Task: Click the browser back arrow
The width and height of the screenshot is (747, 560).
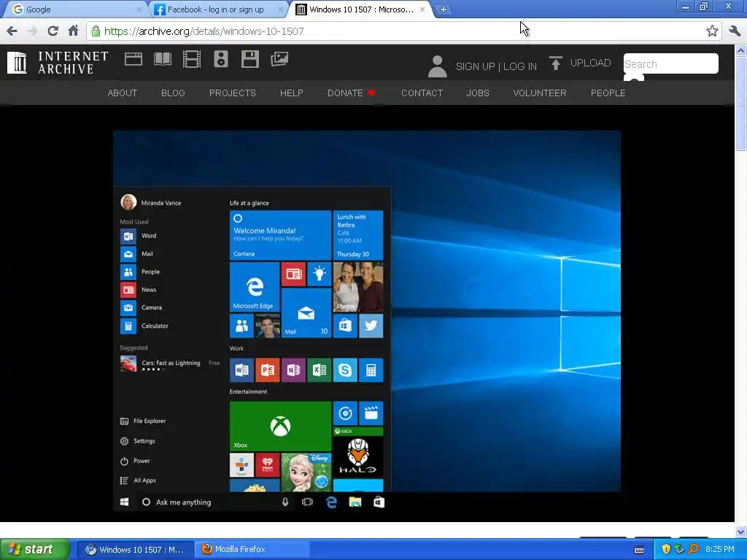Action: (12, 31)
